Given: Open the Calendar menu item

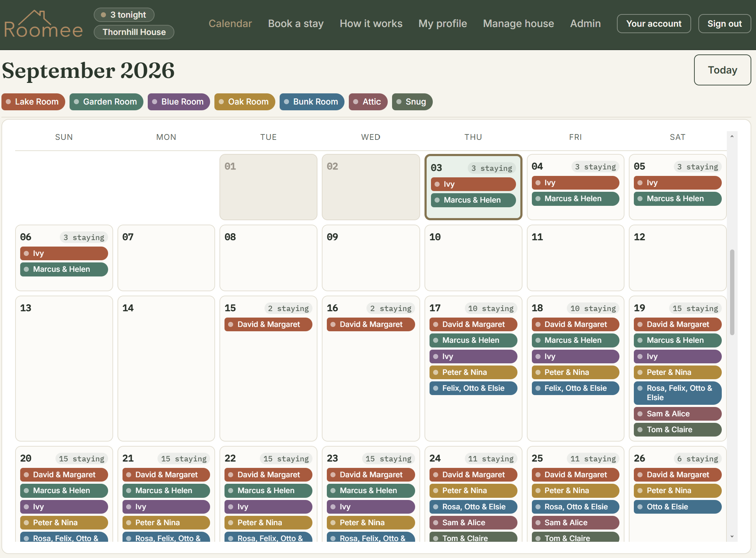Looking at the screenshot, I should click(230, 23).
